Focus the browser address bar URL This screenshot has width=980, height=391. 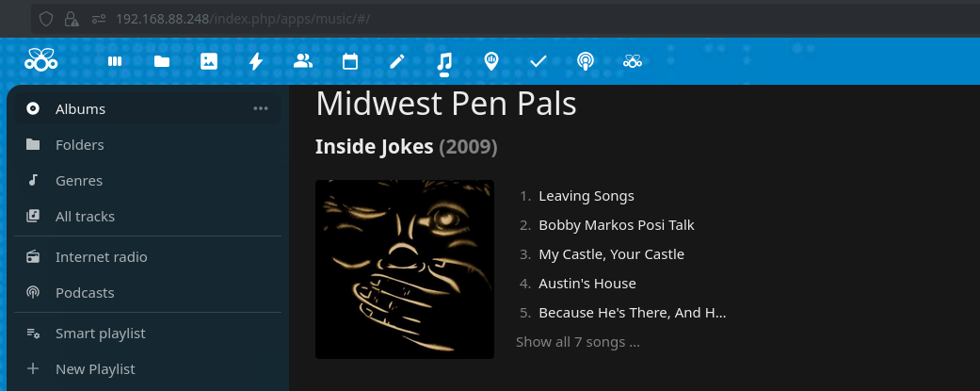click(377, 19)
